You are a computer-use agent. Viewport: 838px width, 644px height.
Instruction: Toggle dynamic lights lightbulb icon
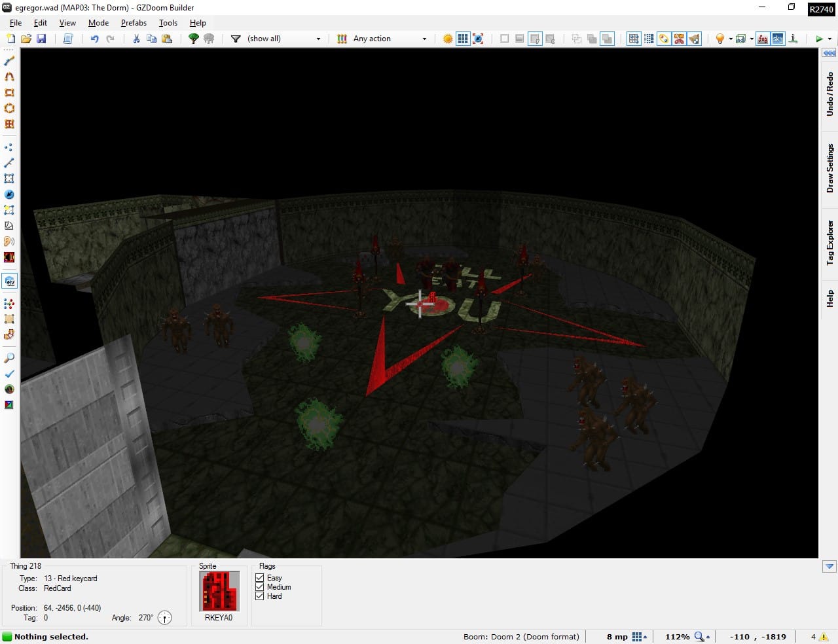720,39
